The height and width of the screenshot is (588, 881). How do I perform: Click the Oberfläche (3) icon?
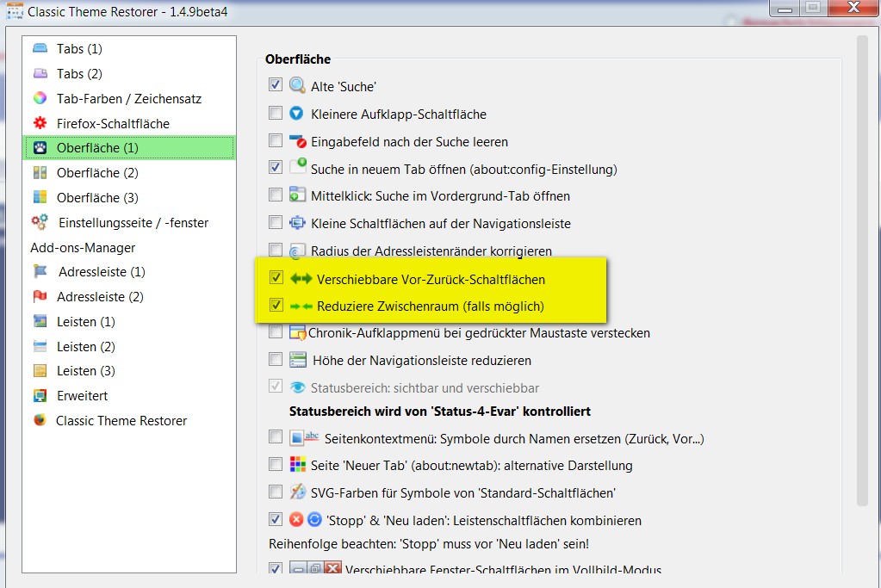point(40,197)
